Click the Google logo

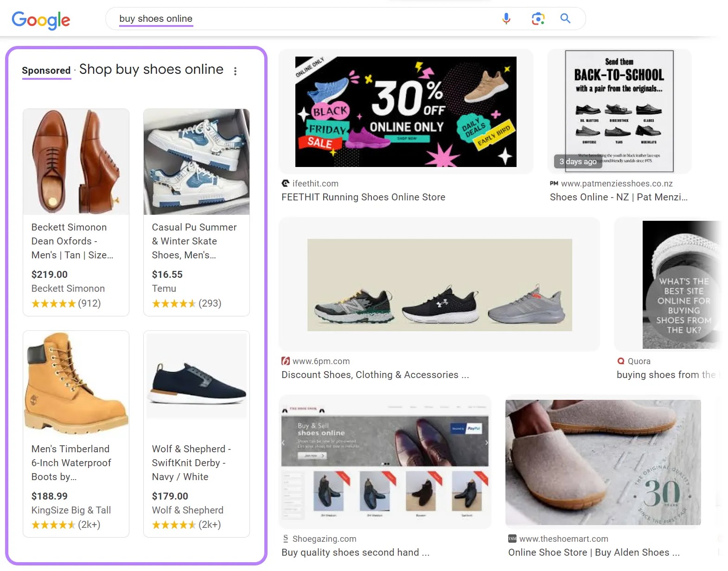tap(40, 20)
